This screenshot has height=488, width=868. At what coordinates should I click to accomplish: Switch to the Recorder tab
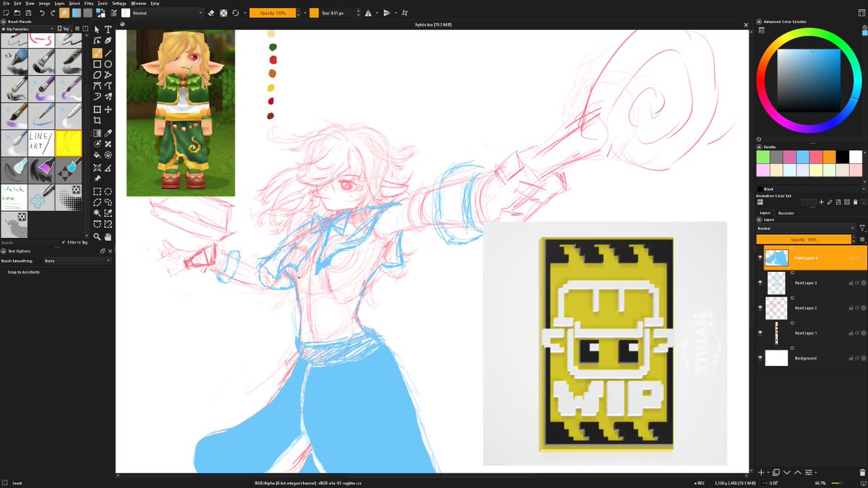(x=786, y=213)
